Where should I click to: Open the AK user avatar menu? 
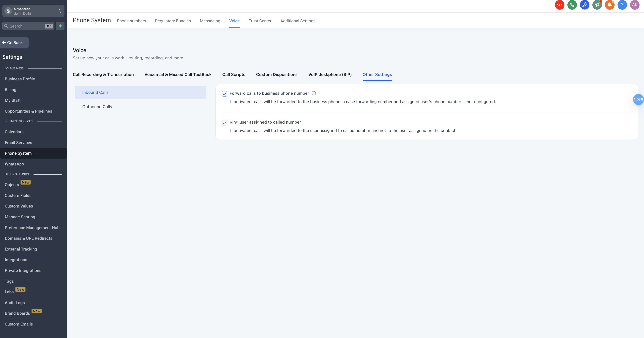[634, 5]
